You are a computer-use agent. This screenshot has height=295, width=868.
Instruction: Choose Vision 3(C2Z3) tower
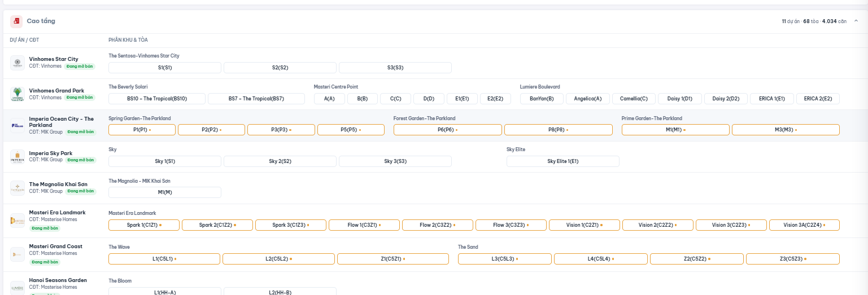[731, 225]
